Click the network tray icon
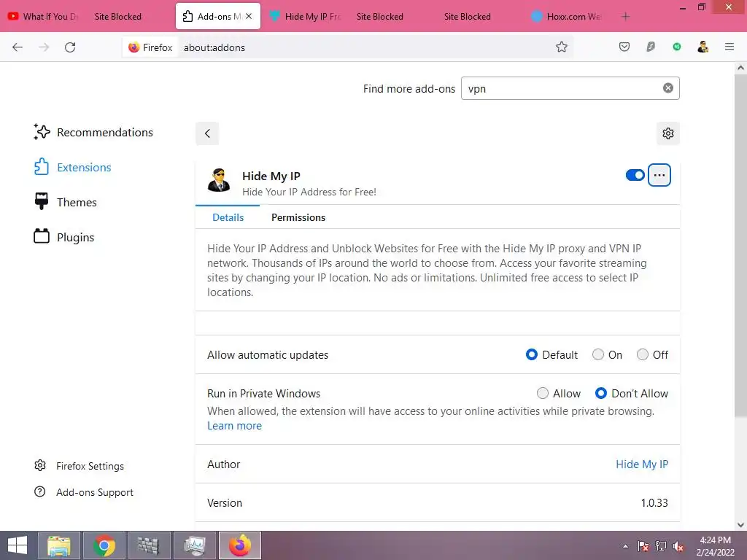Screen dimensions: 747x560 click(x=661, y=546)
